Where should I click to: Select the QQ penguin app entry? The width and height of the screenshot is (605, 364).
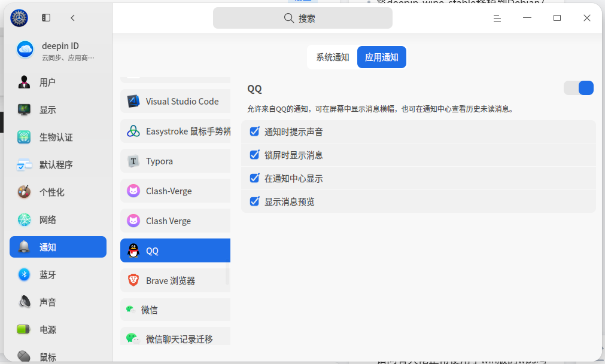tap(175, 250)
